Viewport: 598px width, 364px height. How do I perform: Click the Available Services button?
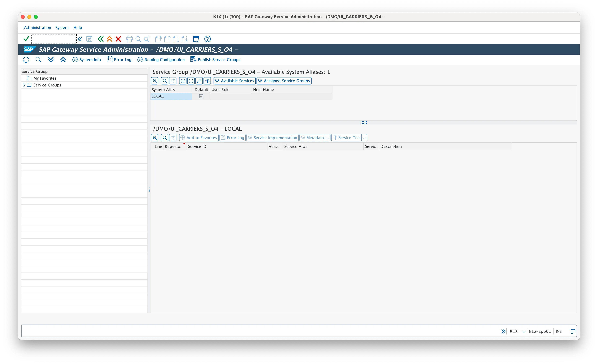click(234, 81)
